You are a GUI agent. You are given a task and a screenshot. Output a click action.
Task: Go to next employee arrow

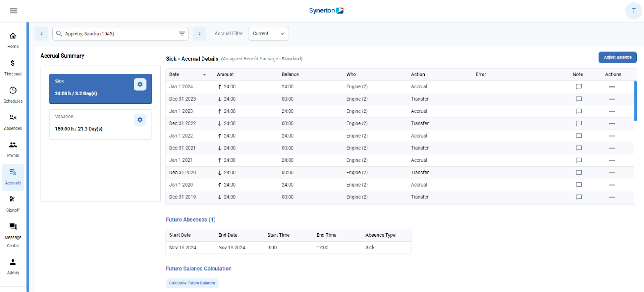coord(200,34)
